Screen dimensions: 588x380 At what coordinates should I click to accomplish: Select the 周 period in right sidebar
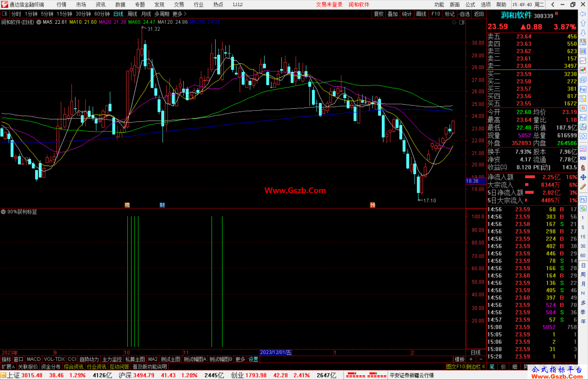tap(583, 274)
